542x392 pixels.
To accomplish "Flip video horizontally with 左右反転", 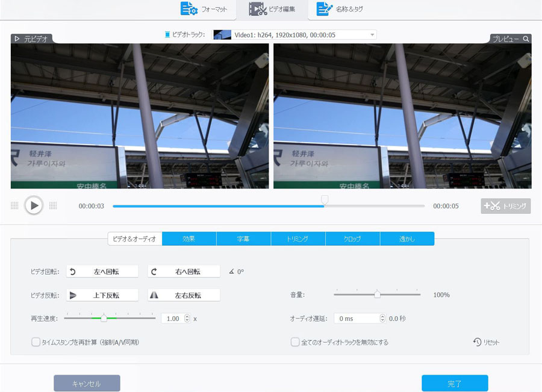I will point(184,295).
